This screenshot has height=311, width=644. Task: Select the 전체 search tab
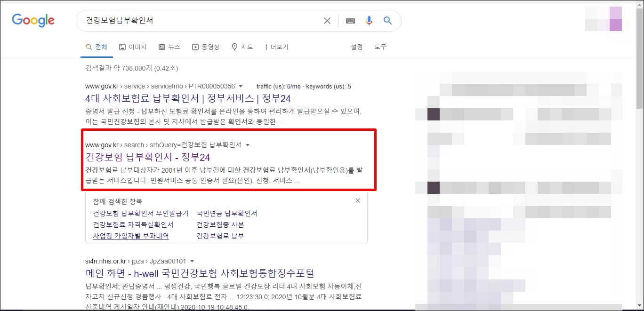click(97, 47)
